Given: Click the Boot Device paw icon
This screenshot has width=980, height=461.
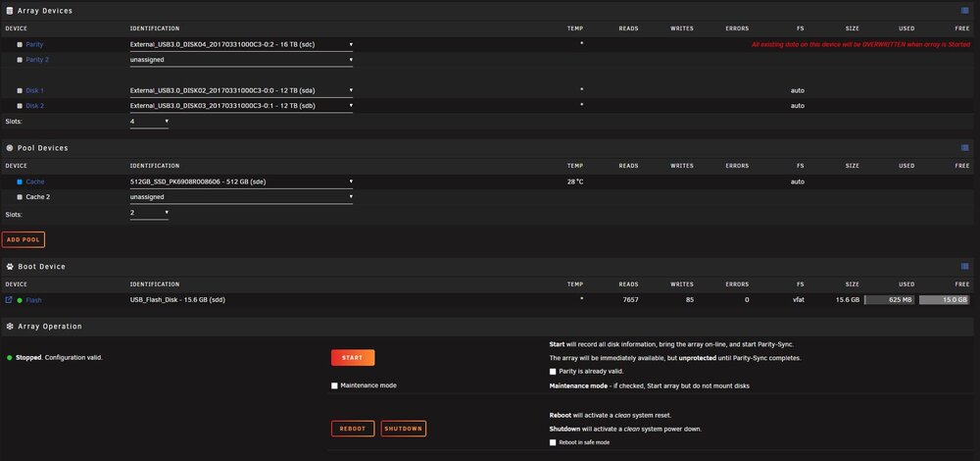Looking at the screenshot, I should coord(10,267).
